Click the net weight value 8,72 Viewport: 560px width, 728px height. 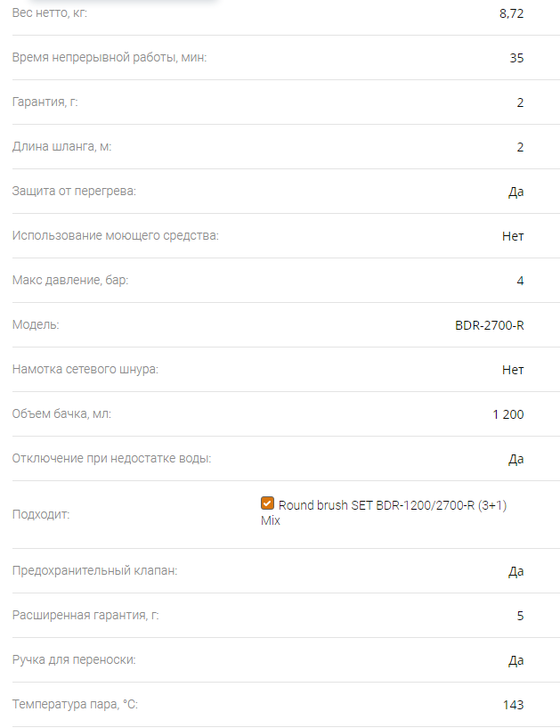pyautogui.click(x=511, y=13)
